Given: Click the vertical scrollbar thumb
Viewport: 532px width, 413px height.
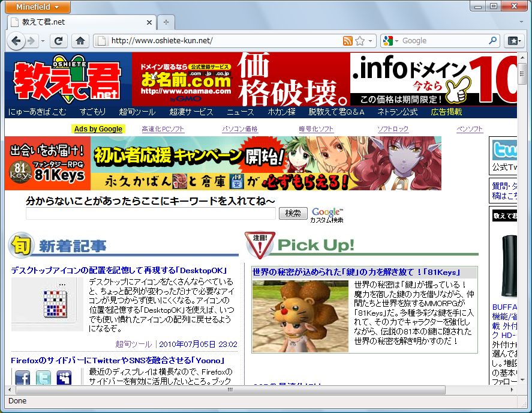Looking at the screenshot, I should pos(522,73).
